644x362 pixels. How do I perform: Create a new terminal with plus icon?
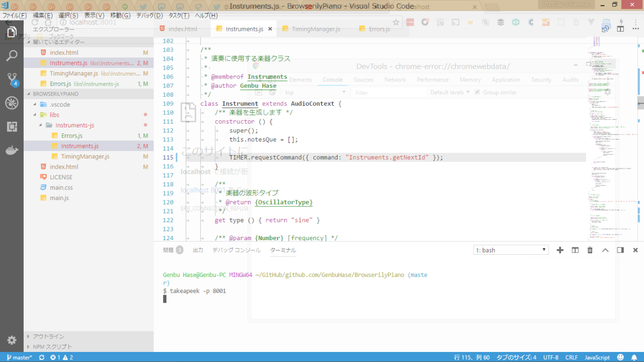point(560,250)
